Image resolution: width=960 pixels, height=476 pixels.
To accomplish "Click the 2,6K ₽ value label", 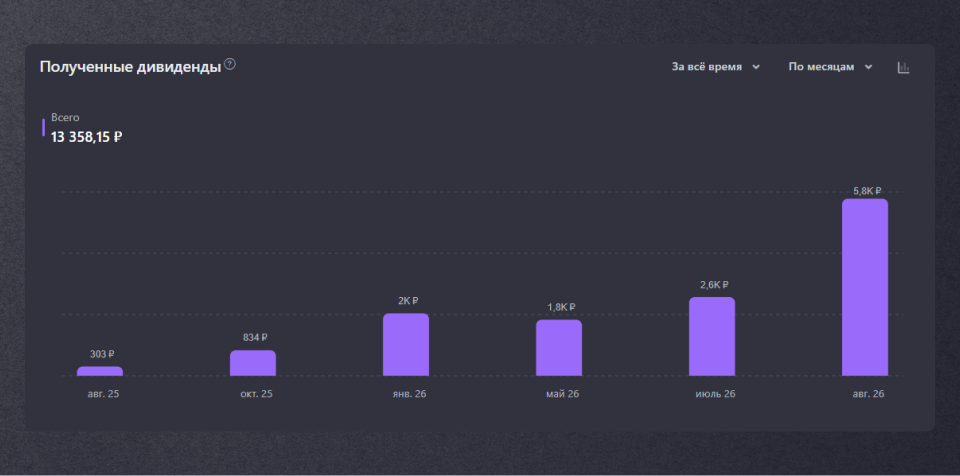I will pyautogui.click(x=714, y=285).
